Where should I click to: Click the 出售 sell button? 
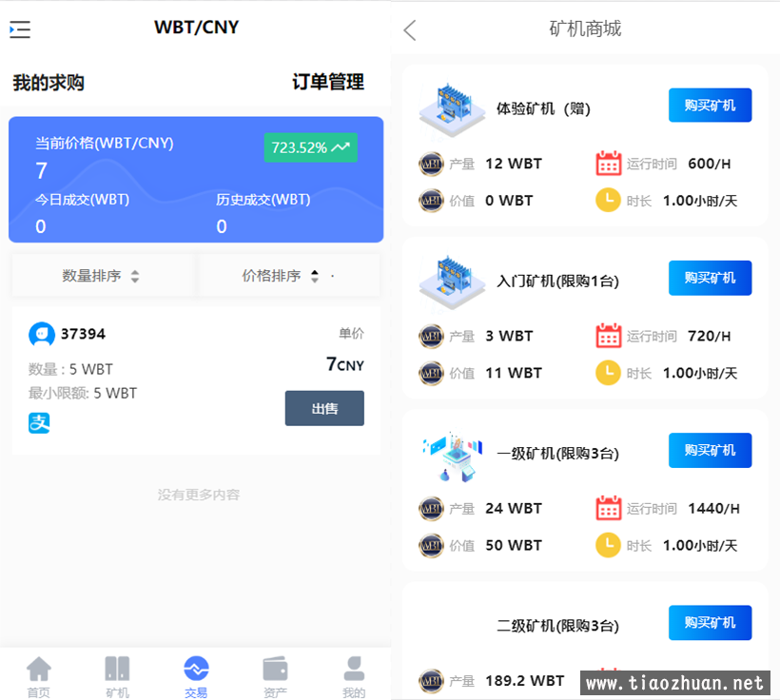[x=324, y=408]
